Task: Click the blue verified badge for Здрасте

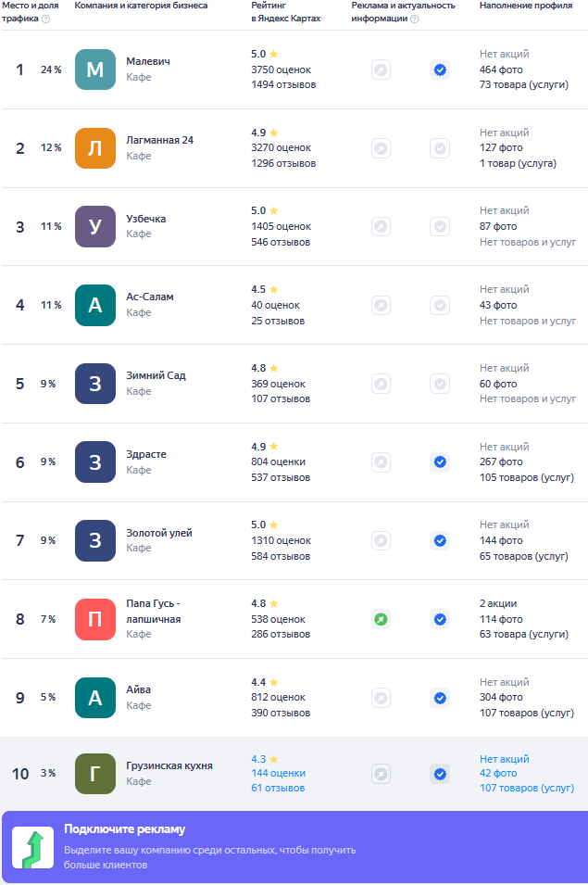Action: click(440, 462)
